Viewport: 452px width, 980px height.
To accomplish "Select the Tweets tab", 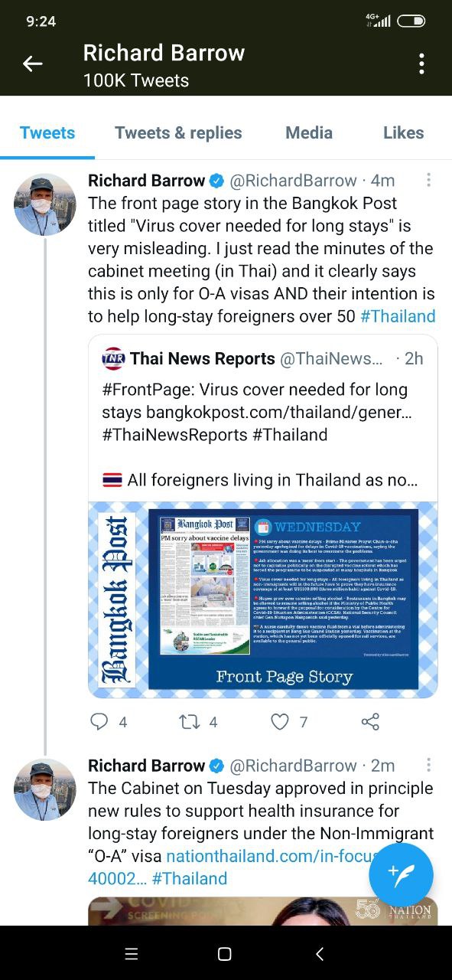I will pos(47,132).
